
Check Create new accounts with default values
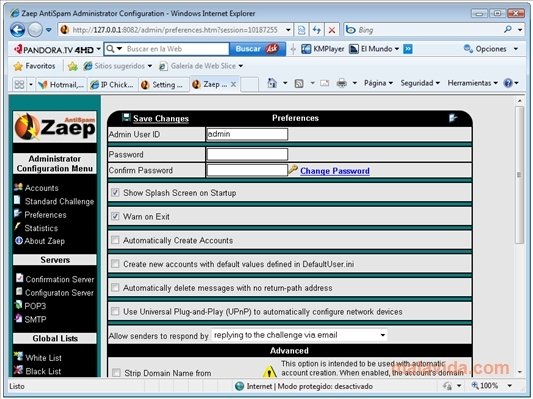(x=115, y=264)
